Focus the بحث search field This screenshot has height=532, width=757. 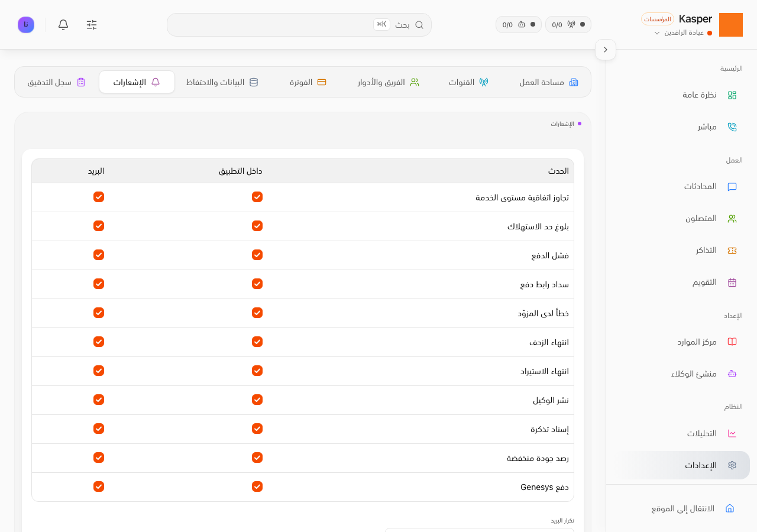(299, 25)
